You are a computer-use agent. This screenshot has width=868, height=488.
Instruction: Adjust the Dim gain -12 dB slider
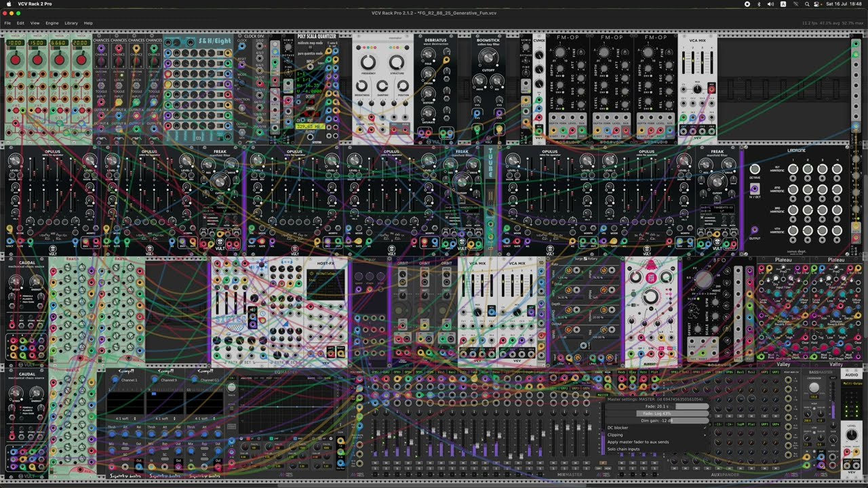(x=656, y=420)
